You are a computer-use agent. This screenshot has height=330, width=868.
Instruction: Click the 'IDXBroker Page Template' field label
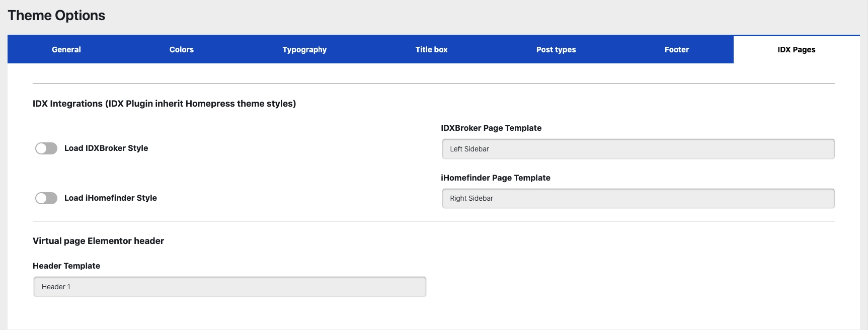click(491, 128)
